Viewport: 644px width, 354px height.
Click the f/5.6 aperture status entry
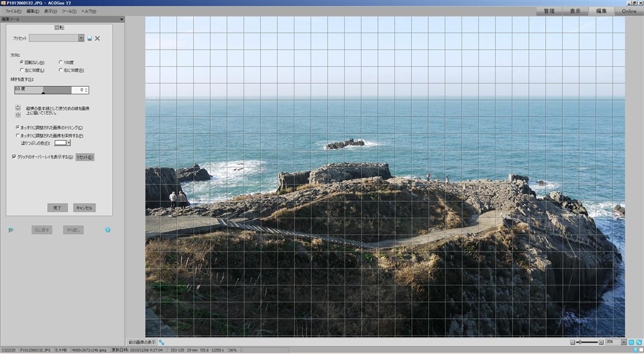[204, 350]
